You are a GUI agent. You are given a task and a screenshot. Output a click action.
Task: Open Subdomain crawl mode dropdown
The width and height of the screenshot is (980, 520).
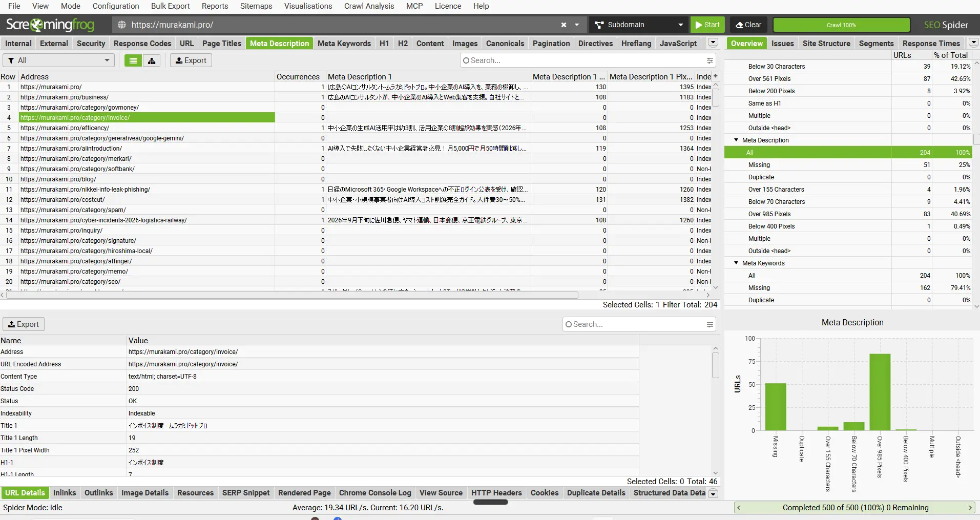(x=638, y=25)
